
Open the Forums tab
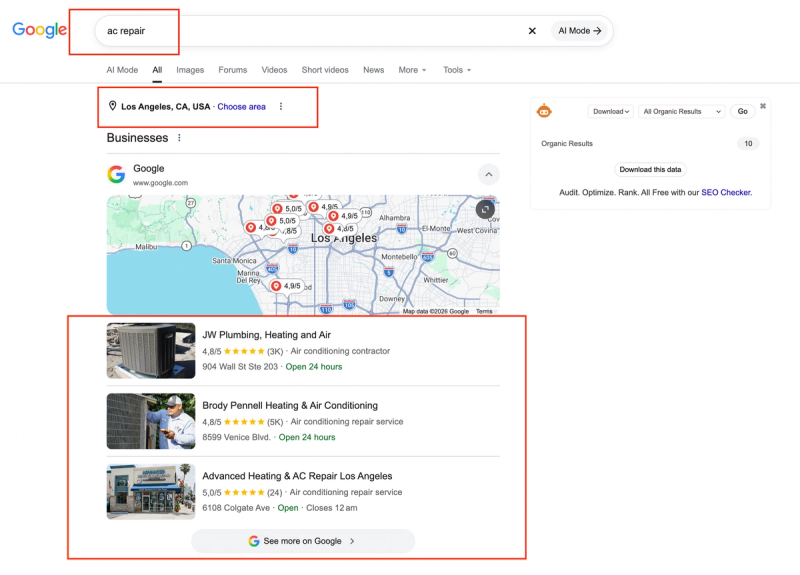pyautogui.click(x=233, y=70)
